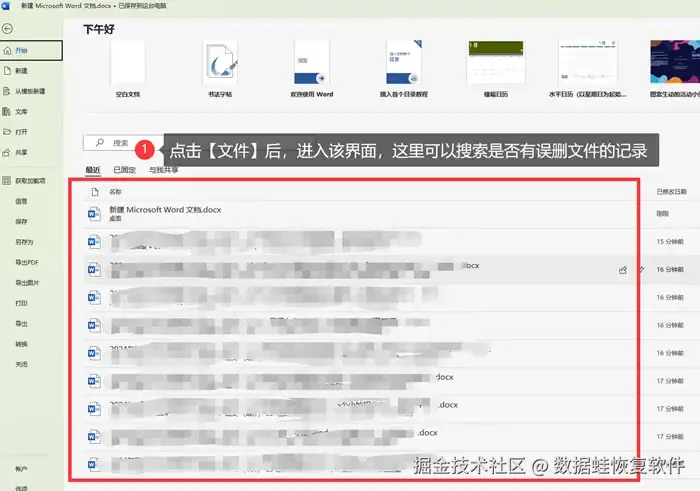This screenshot has width=700, height=491.
Task: Click the pin icon on the highlighted row
Action: click(642, 270)
